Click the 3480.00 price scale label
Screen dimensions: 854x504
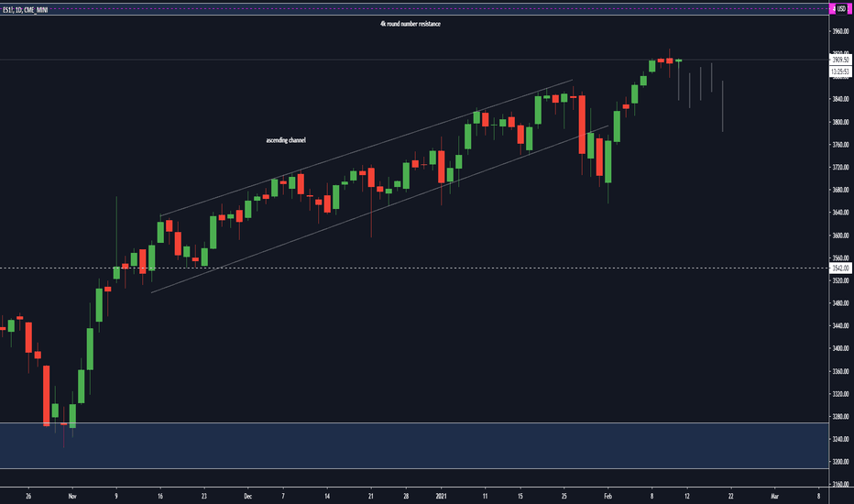point(841,303)
